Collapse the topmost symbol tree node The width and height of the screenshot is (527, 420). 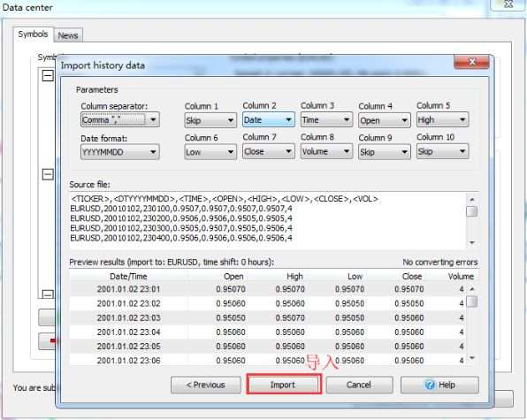48,75
